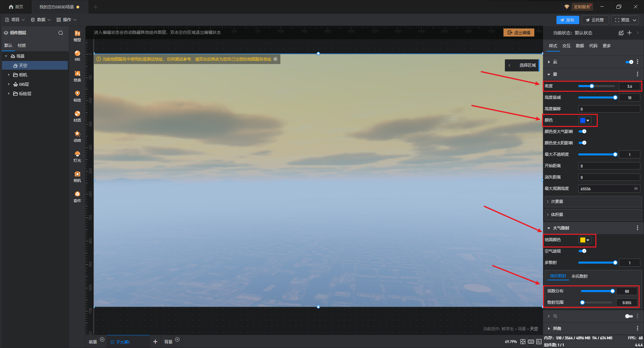Click the 高度偏移 input field
The width and height of the screenshot is (644, 348).
tap(609, 109)
